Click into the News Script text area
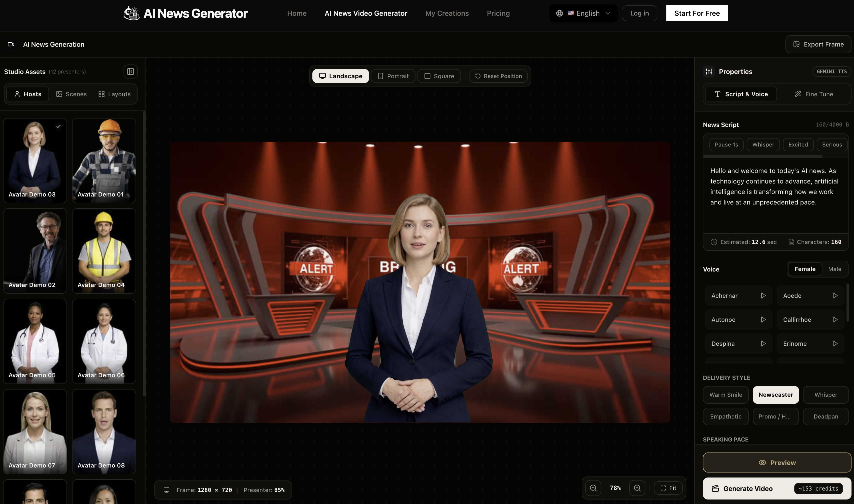The width and height of the screenshot is (854, 504). coord(775,195)
